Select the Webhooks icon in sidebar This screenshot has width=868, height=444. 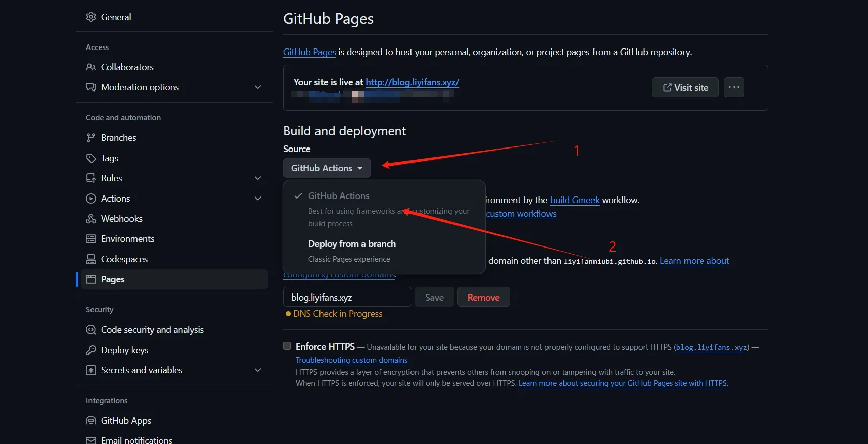click(91, 219)
